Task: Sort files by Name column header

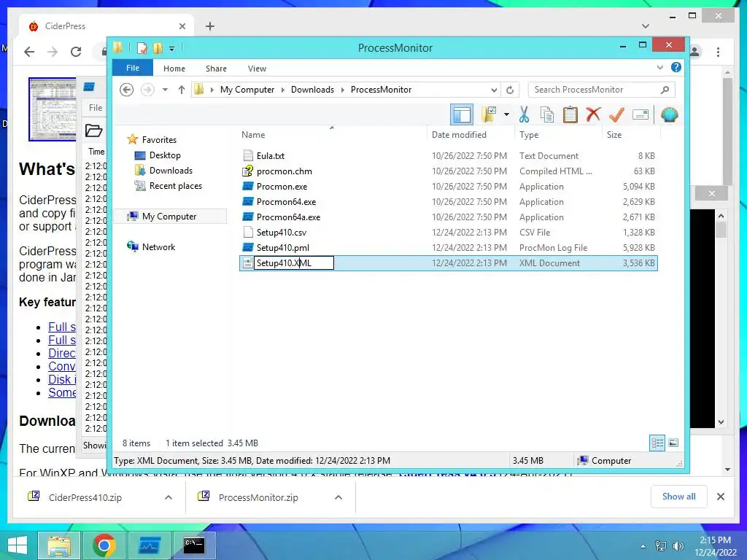Action: [x=253, y=135]
